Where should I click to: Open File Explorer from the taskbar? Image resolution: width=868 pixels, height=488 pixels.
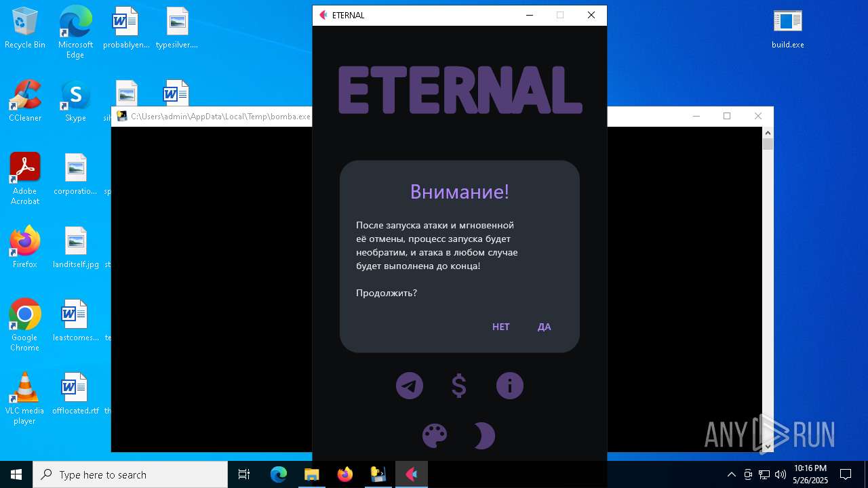coord(311,474)
